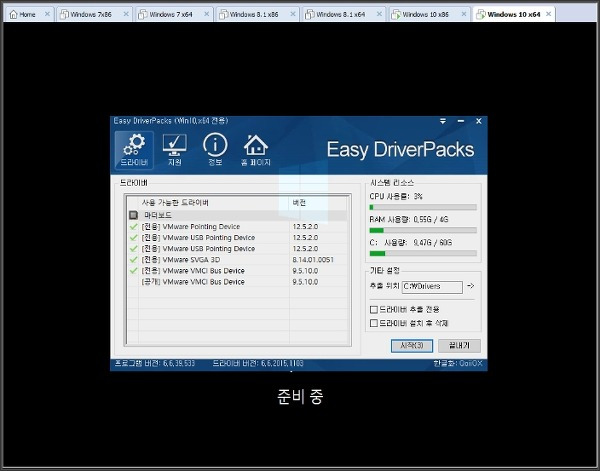Toggle the 마더보드 group checkbox
Image resolution: width=600 pixels, height=471 pixels.
pyautogui.click(x=133, y=215)
